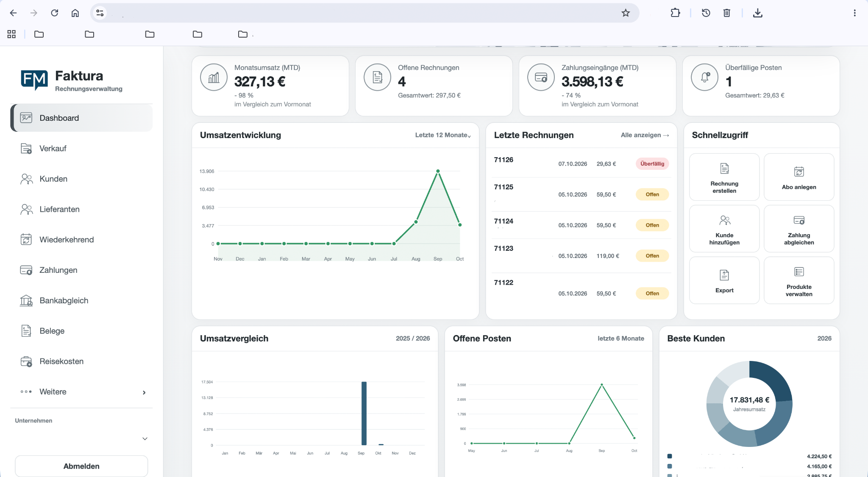Click Abo anlegen quick access tile
Image resolution: width=868 pixels, height=477 pixels.
coord(799,177)
